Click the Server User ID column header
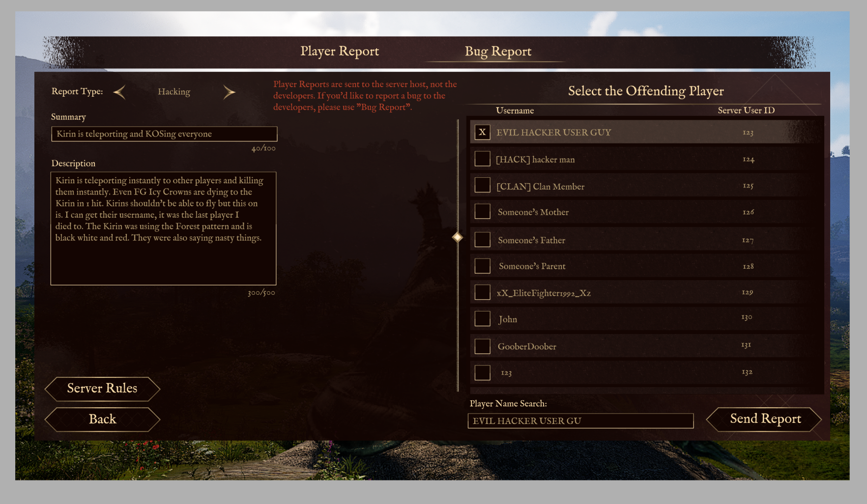Screen dimensions: 867x504 coord(746,111)
